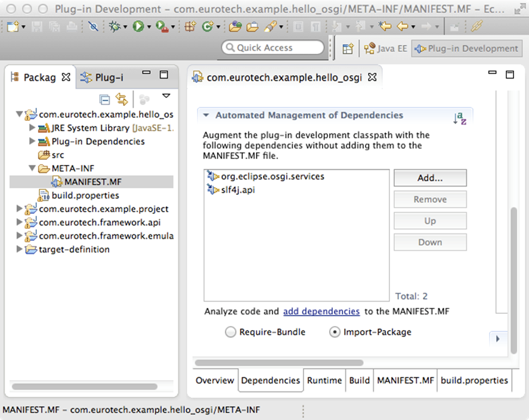Click the link chain toolbar icon
Screen dimensions: 529x420
[477, 26]
